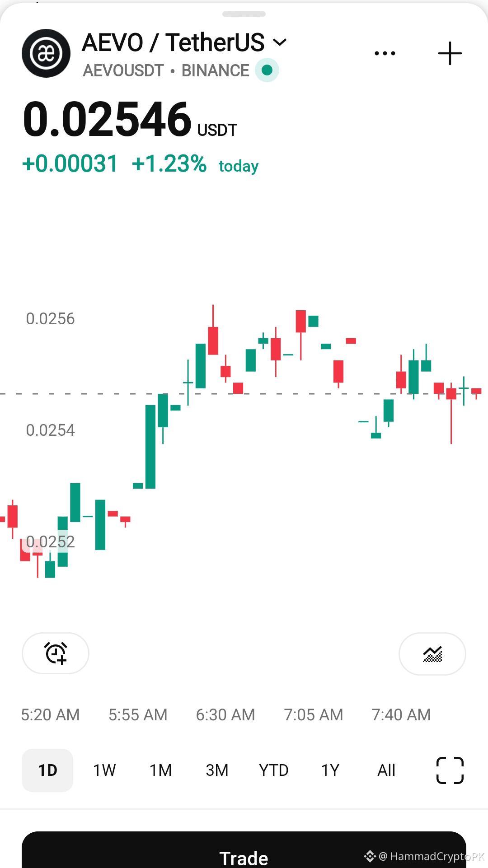Open the chart type selector icon
This screenshot has width=488, height=868.
432,653
